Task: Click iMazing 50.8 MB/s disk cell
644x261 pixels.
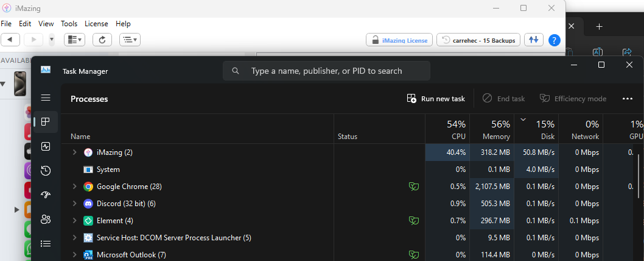Action: (536, 152)
